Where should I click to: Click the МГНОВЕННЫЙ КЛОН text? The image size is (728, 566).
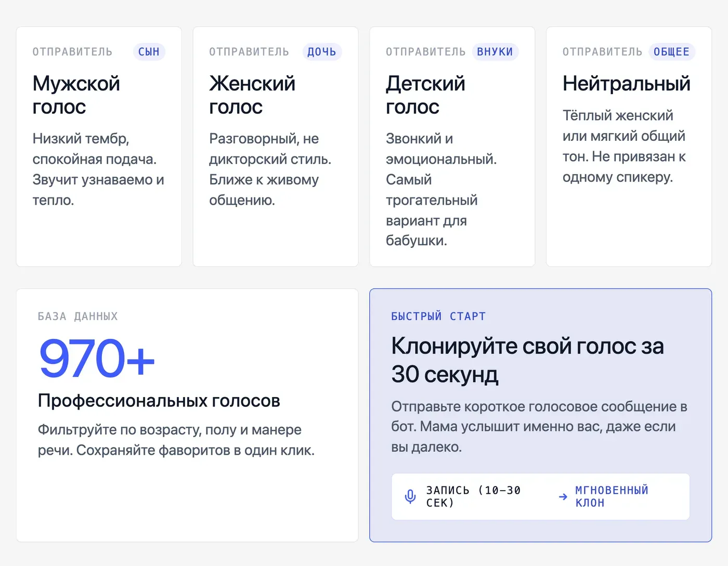pyautogui.click(x=612, y=497)
